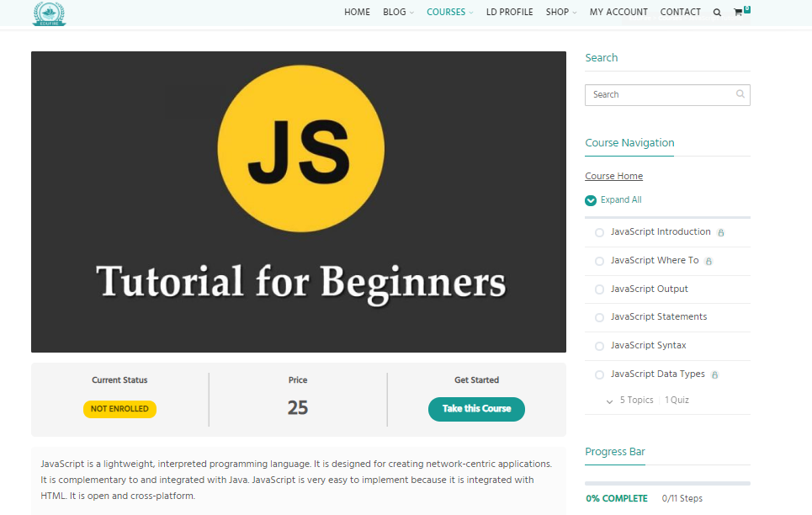This screenshot has width=812, height=515.
Task: Open the JavaScript Output lesson
Action: point(649,289)
